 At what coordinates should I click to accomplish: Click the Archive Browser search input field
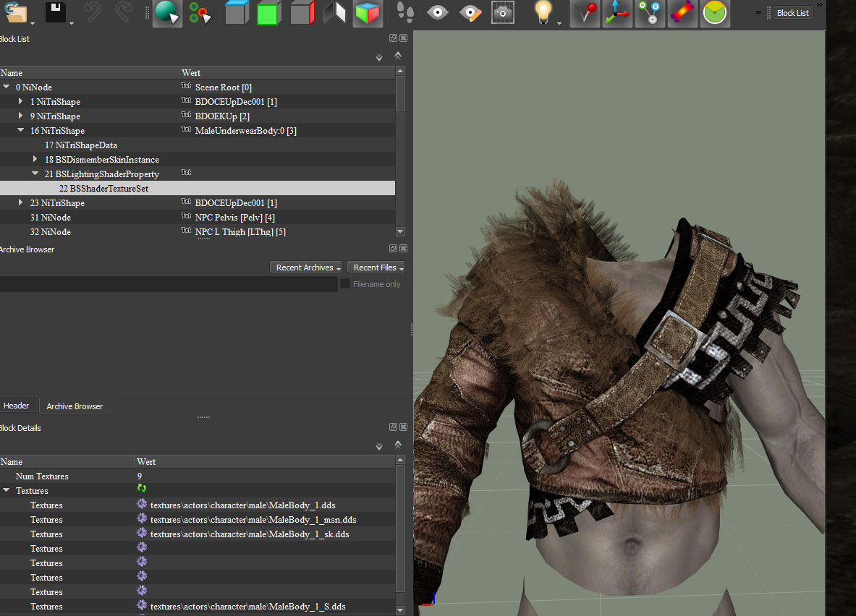coord(168,285)
